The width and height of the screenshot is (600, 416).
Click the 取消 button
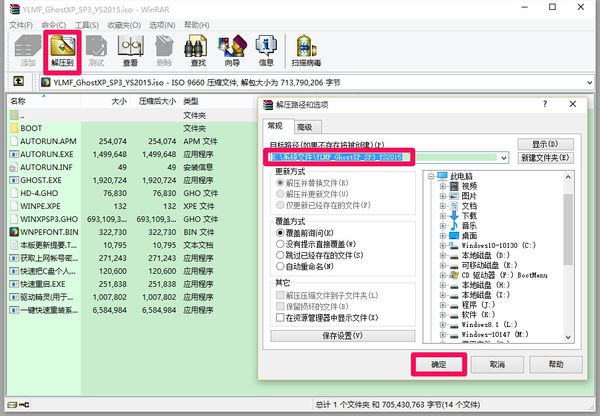(497, 364)
